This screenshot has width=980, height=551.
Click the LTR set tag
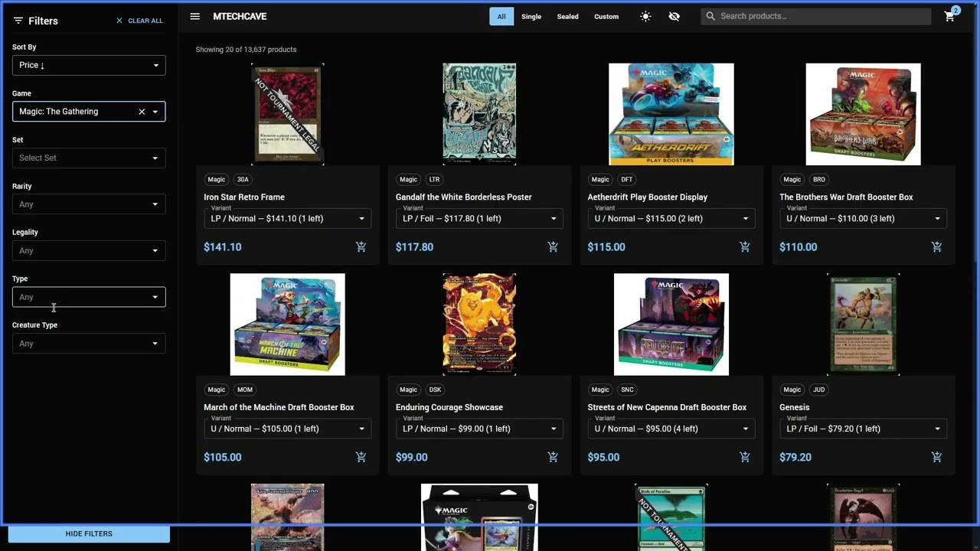tap(434, 180)
